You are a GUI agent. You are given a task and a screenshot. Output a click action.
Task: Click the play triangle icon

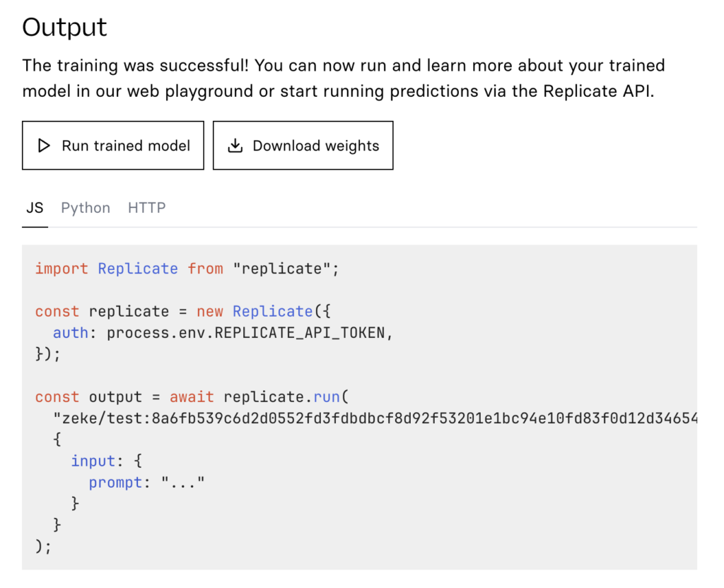(44, 146)
